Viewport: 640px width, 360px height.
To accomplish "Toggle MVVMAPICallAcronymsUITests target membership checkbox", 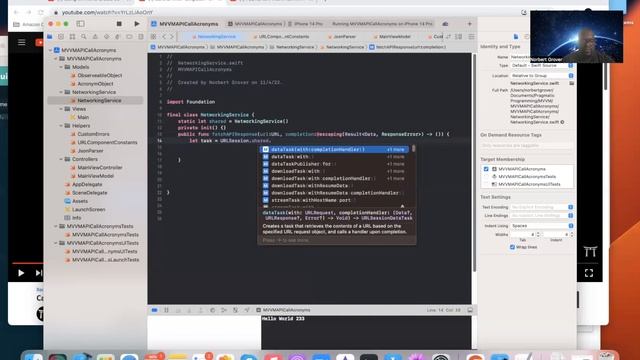I will (486, 184).
